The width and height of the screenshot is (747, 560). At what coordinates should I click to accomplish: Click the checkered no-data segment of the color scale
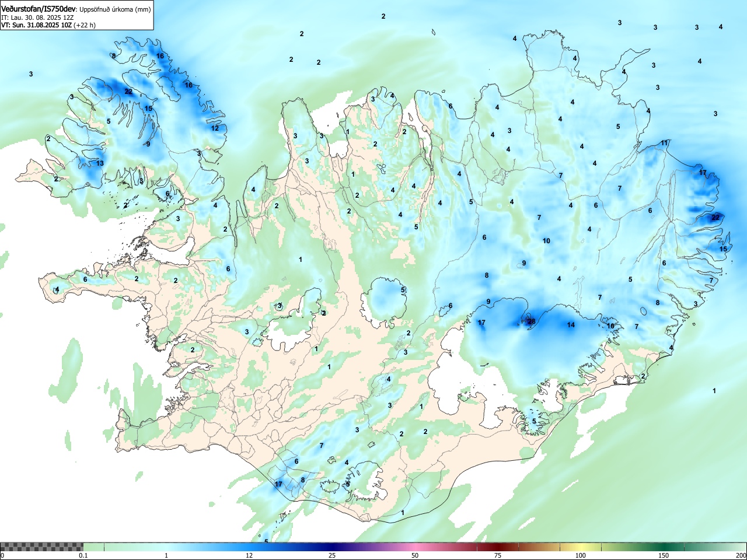click(41, 547)
